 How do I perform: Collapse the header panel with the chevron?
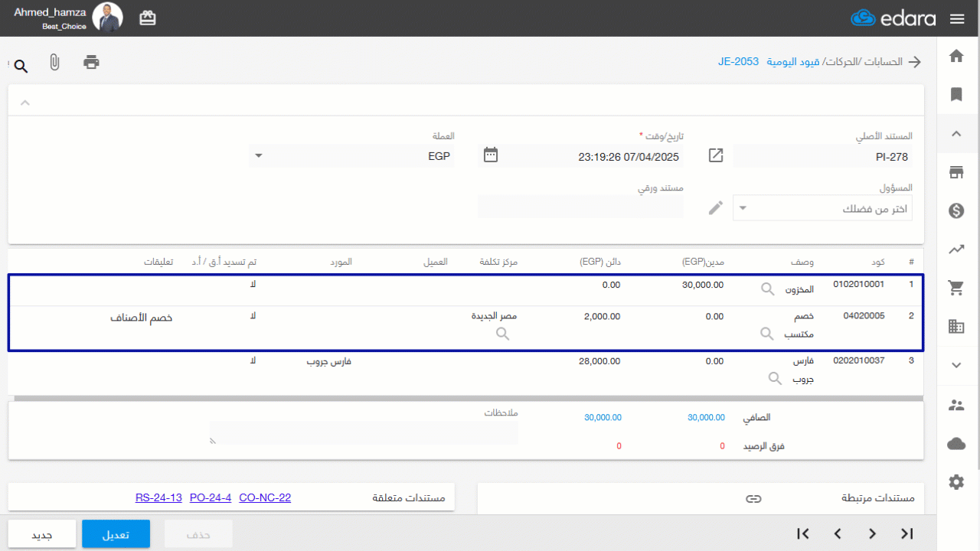tap(24, 102)
